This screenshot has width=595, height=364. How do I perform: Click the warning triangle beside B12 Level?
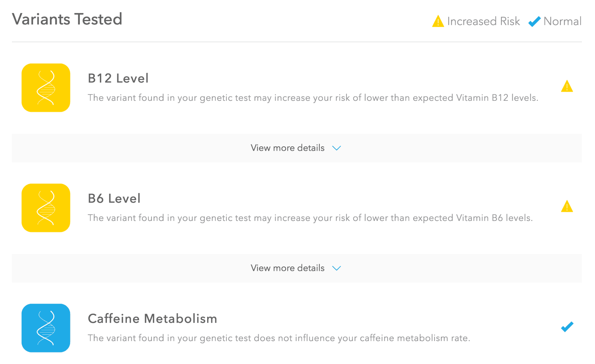[x=567, y=87]
